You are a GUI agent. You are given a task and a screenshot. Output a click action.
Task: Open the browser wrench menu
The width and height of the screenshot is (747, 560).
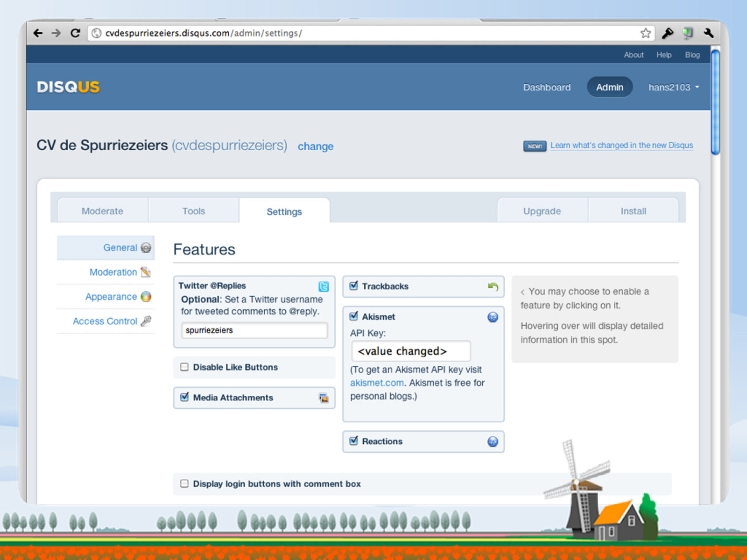[708, 33]
